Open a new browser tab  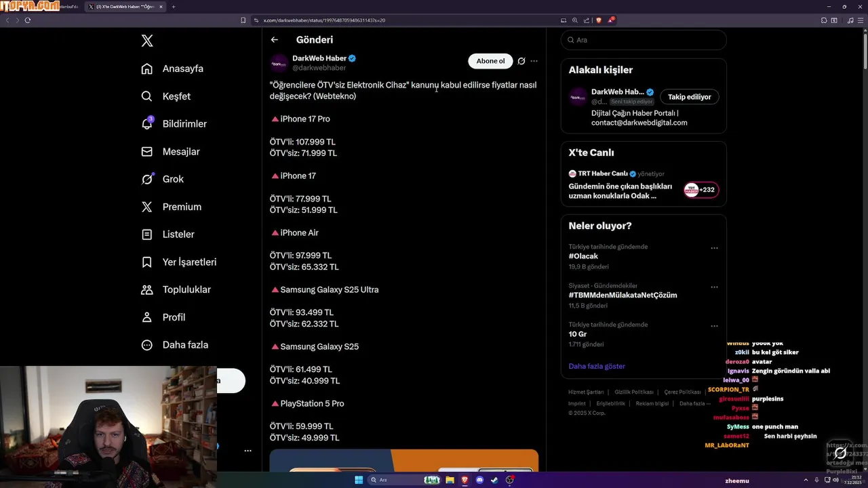[174, 7]
